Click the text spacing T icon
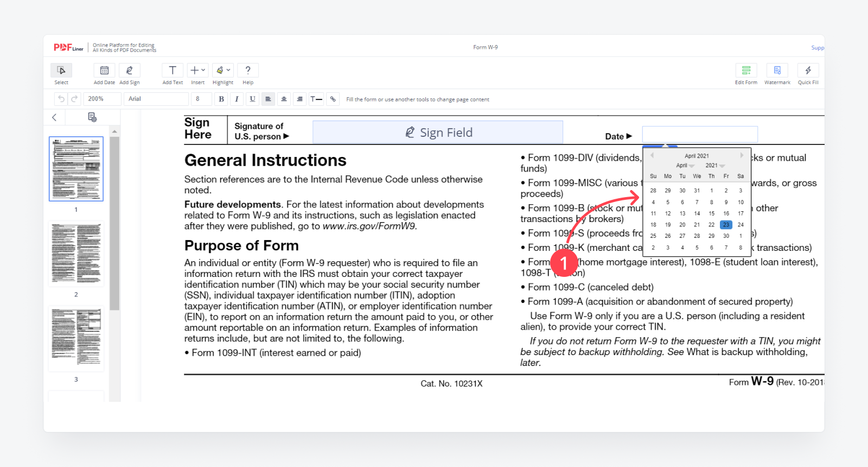Image resolution: width=868 pixels, height=467 pixels. 316,99
